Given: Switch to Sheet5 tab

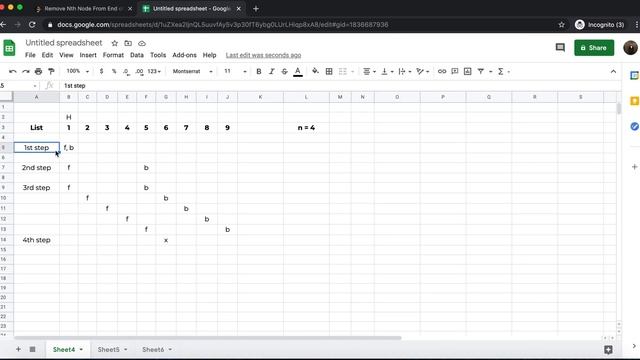Looking at the screenshot, I should pos(109,349).
